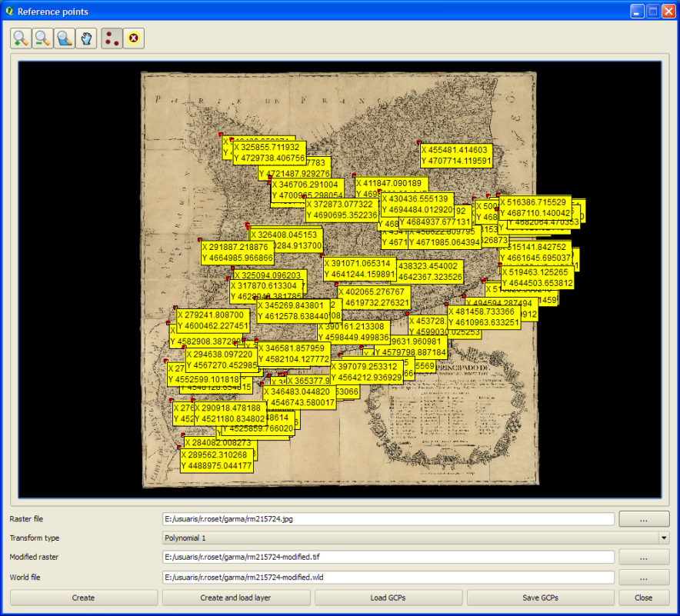Image resolution: width=680 pixels, height=616 pixels.
Task: Select the Delete Point tool
Action: pyautogui.click(x=134, y=38)
